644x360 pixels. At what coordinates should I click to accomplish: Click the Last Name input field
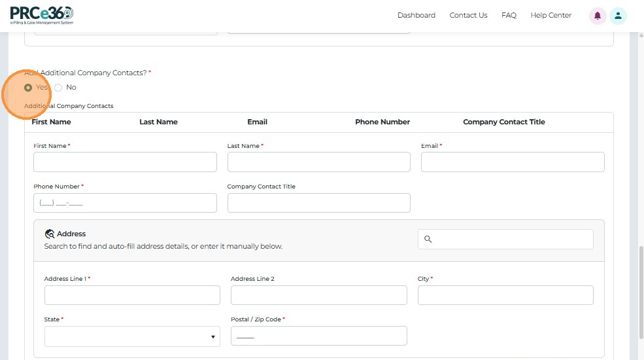pyautogui.click(x=318, y=162)
